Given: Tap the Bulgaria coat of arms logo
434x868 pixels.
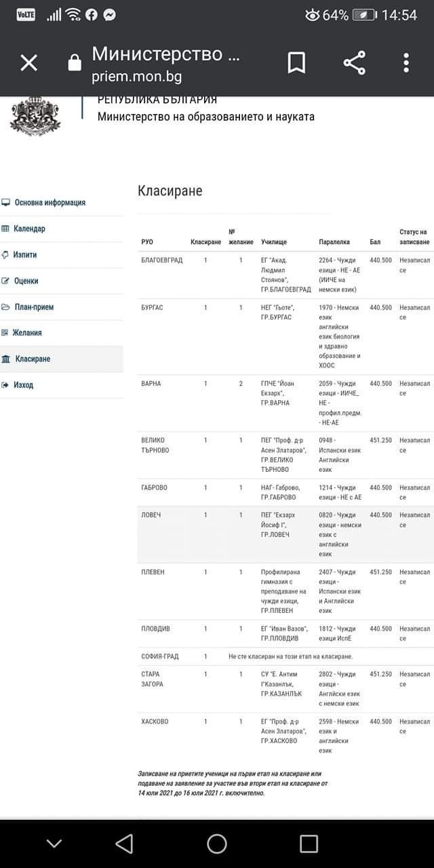Looking at the screenshot, I should tap(35, 115).
